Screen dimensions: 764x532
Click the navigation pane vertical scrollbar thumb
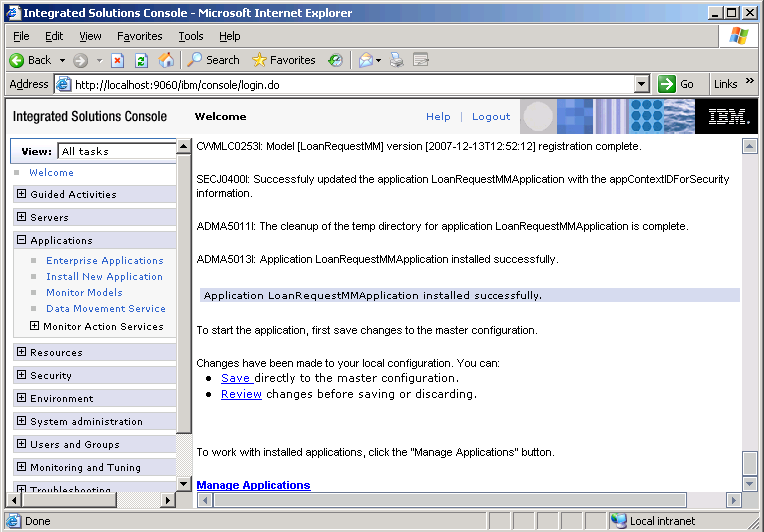point(184,293)
